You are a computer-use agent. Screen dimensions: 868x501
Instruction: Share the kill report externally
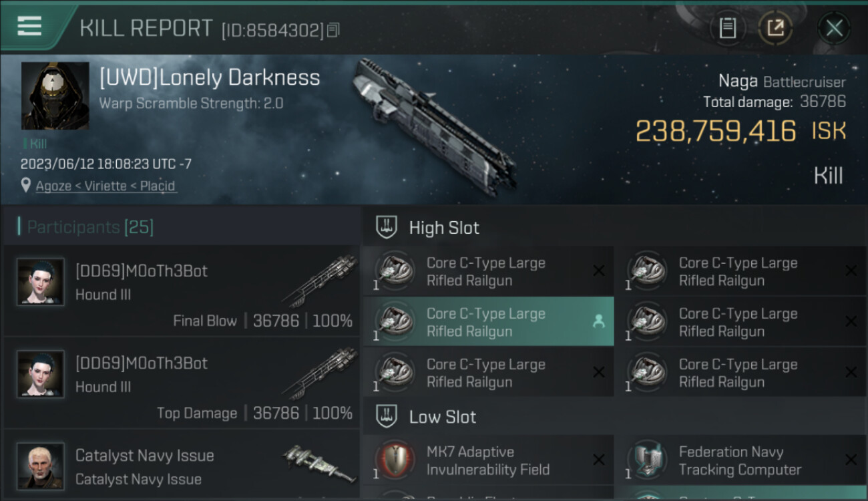click(775, 28)
